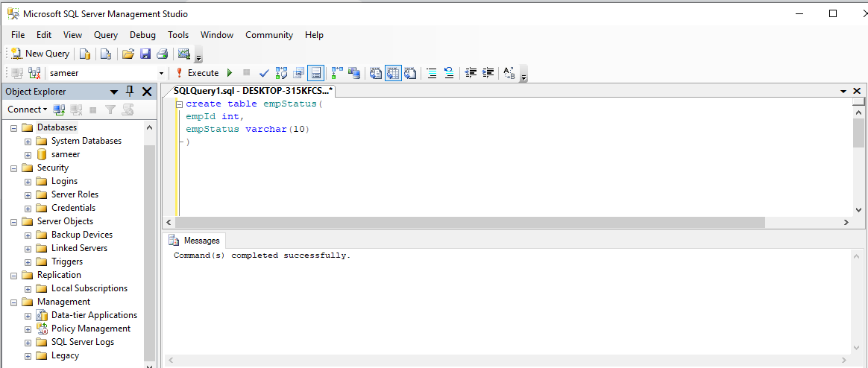Viewport: 868px width, 368px height.
Task: Toggle Include Client Statistics
Action: (354, 72)
